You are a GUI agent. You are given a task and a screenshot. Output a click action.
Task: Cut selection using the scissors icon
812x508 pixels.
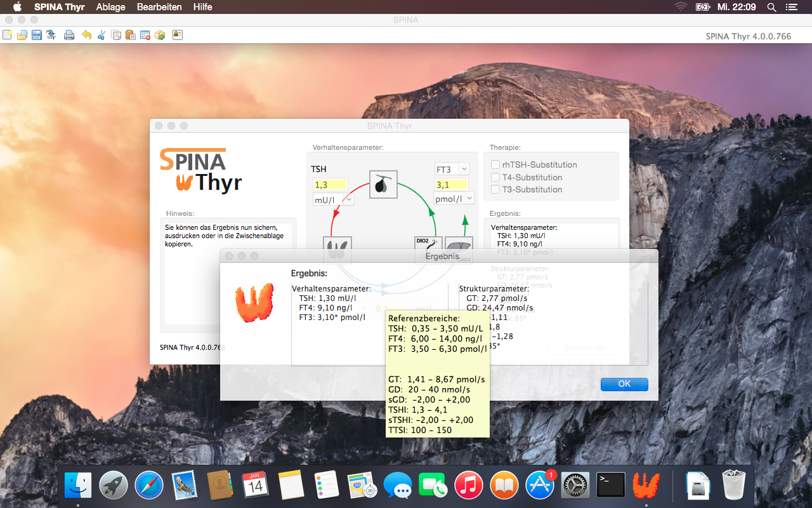(x=101, y=35)
